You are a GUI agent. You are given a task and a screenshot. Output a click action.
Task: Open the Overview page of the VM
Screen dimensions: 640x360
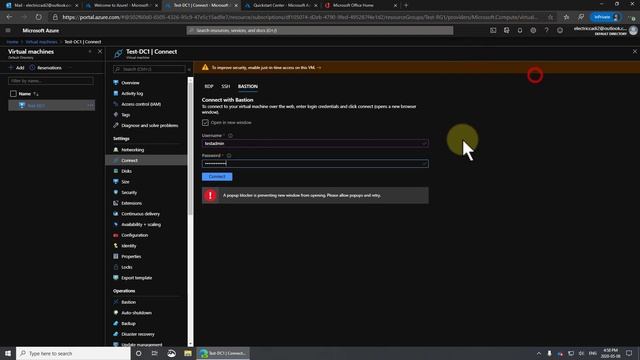click(x=130, y=83)
